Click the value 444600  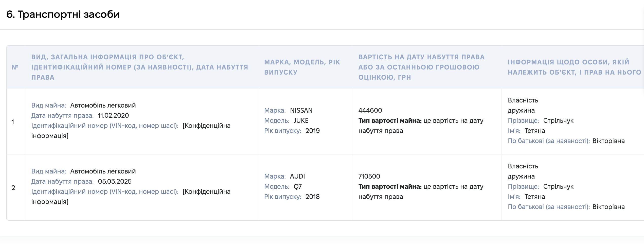(370, 110)
